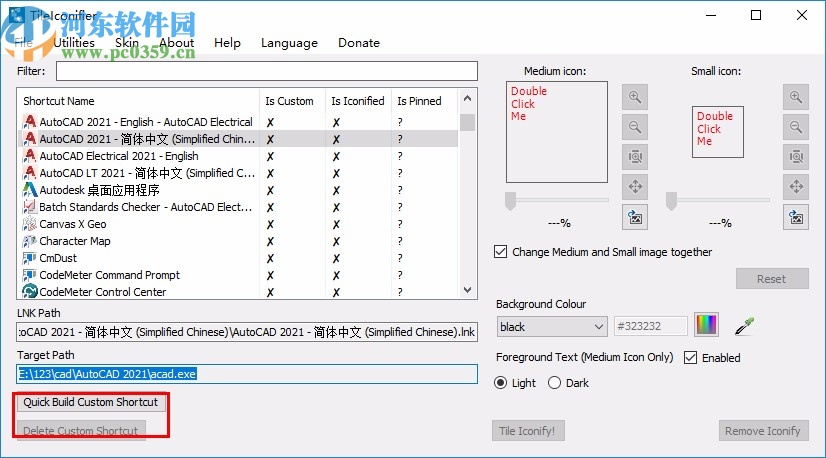Click the small icon move/center arrows button
The image size is (826, 458).
pos(795,187)
